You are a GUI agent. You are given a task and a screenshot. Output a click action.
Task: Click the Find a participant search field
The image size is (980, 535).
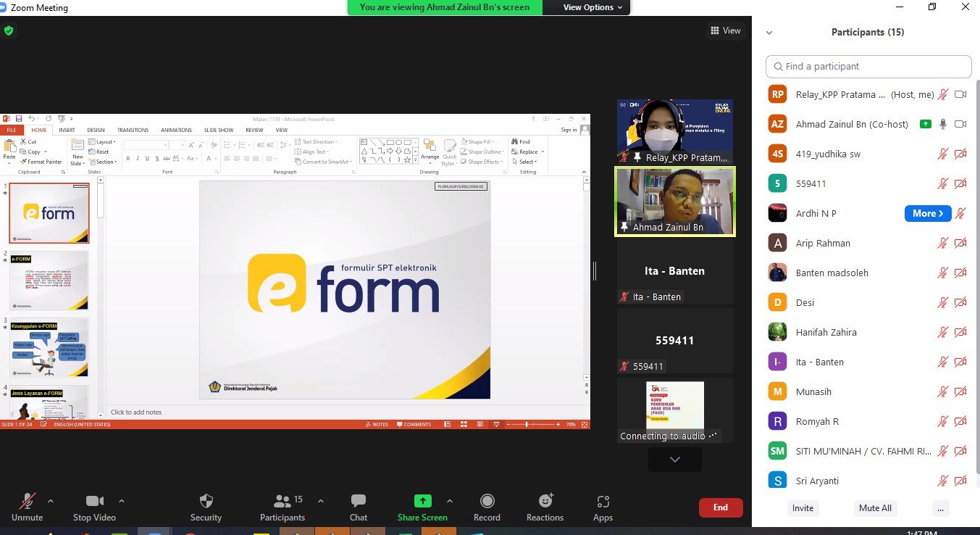click(x=868, y=66)
